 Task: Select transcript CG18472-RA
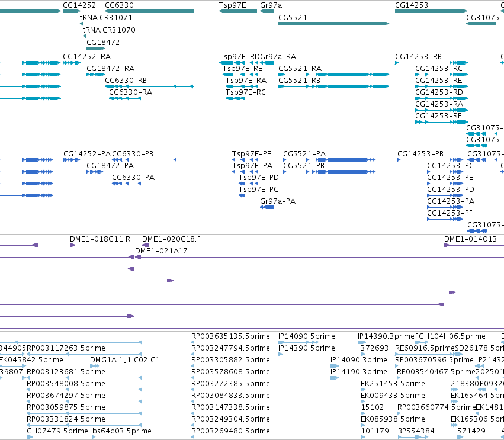click(x=110, y=69)
